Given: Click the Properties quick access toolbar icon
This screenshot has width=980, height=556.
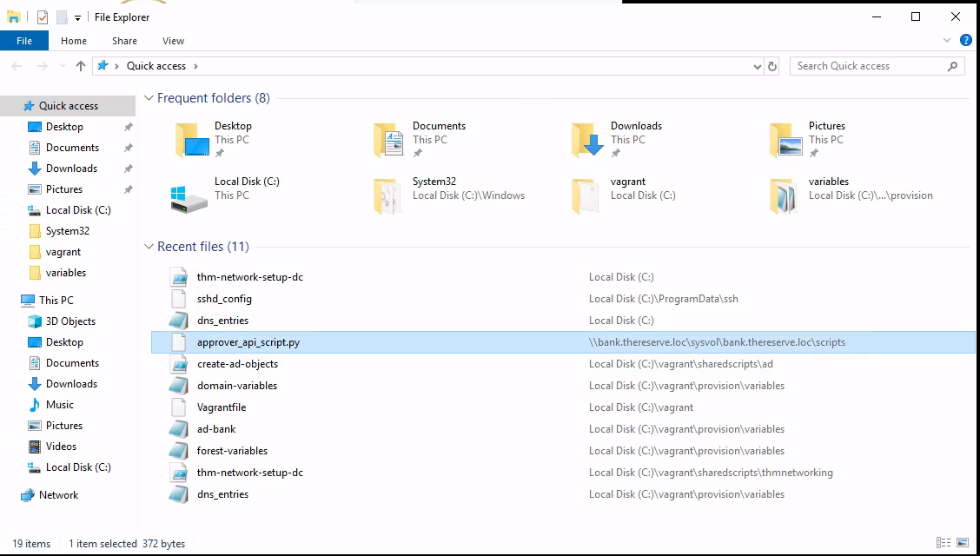Looking at the screenshot, I should pyautogui.click(x=43, y=17).
